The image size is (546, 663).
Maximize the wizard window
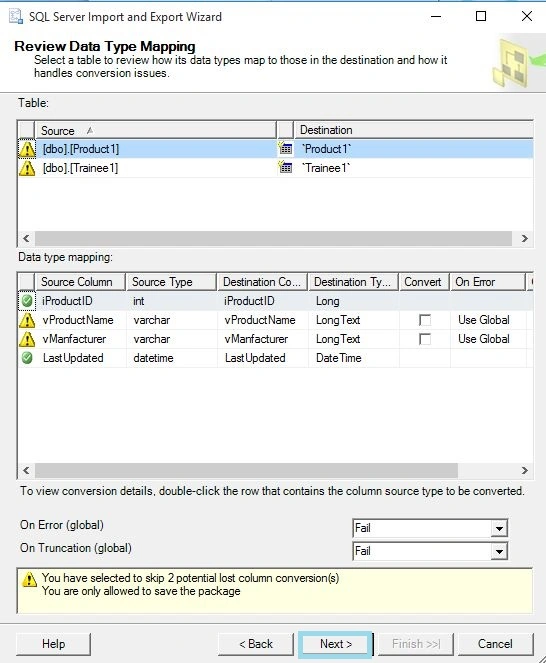click(x=481, y=16)
